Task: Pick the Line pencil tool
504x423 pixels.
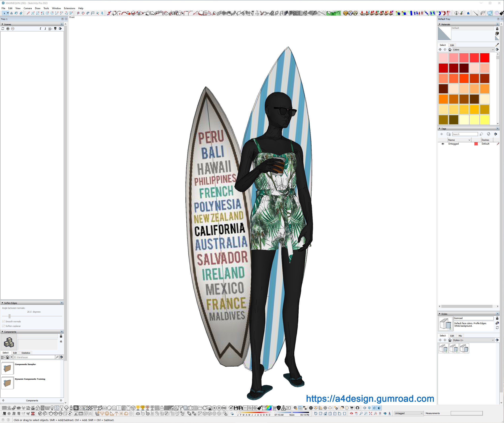Action: 28,13
